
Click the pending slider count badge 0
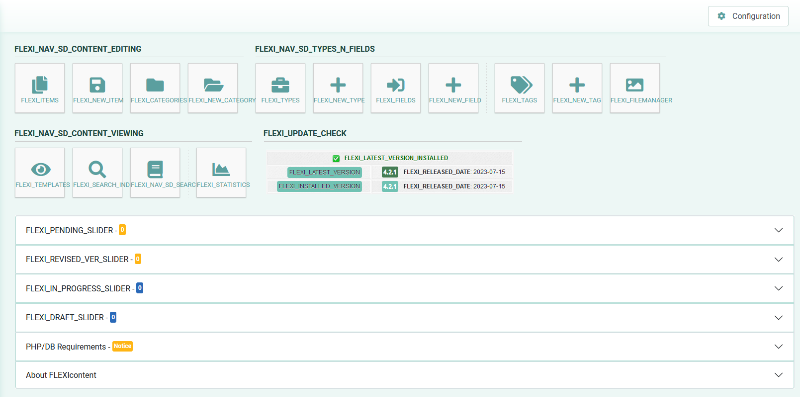(x=122, y=230)
